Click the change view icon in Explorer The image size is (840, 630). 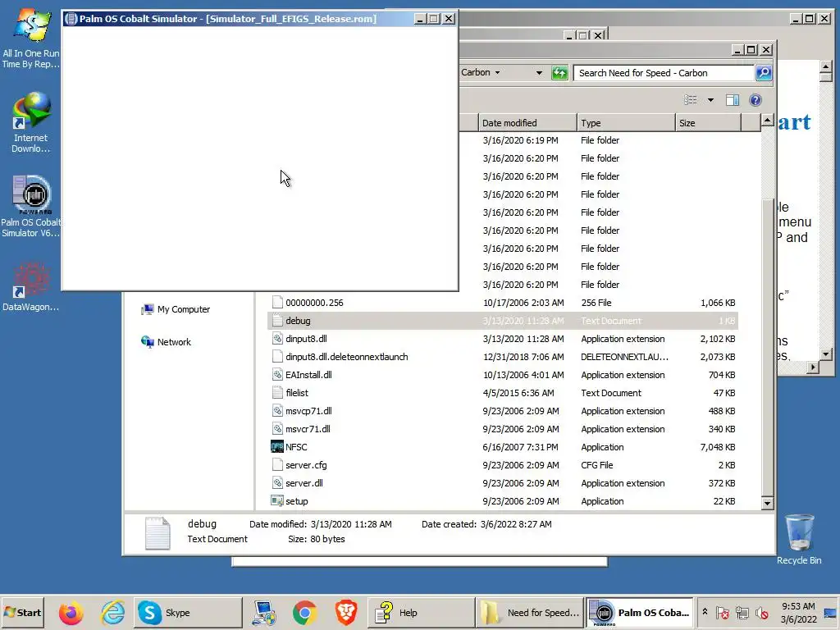click(x=691, y=100)
